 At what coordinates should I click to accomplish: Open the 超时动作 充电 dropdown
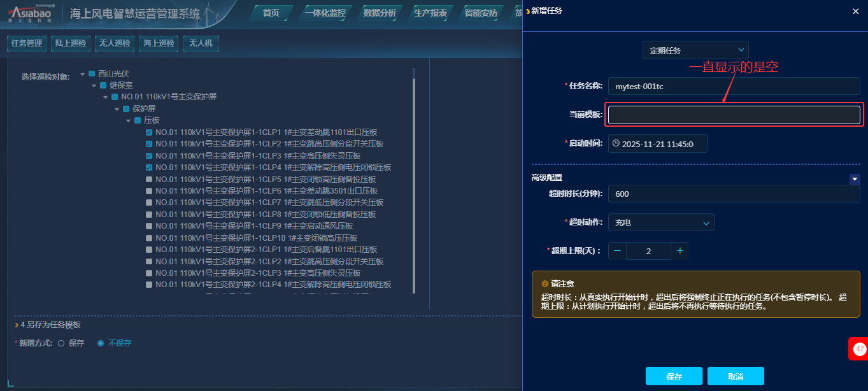661,223
